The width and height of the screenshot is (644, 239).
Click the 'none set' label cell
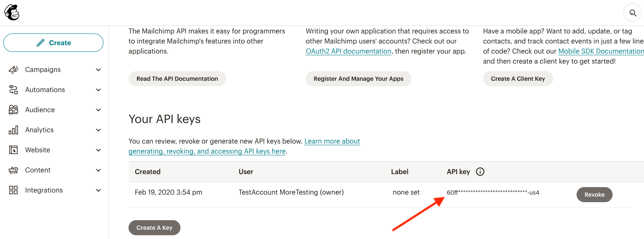pos(406,193)
